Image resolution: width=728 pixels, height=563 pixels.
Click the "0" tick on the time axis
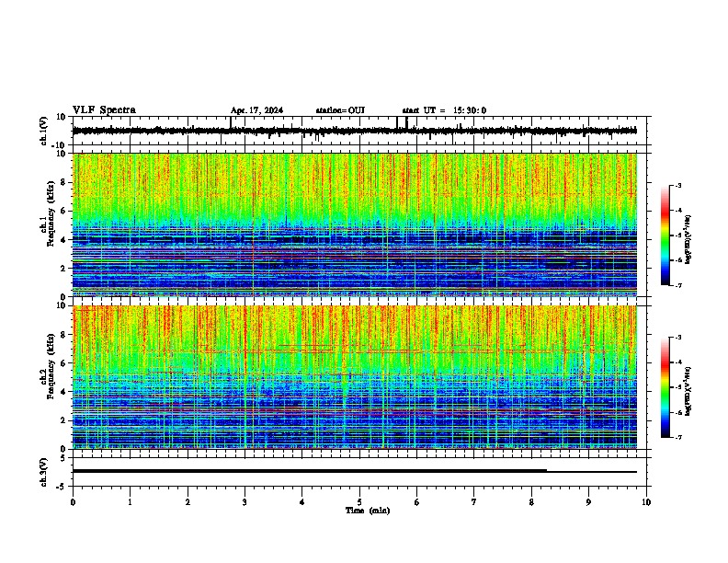(73, 502)
